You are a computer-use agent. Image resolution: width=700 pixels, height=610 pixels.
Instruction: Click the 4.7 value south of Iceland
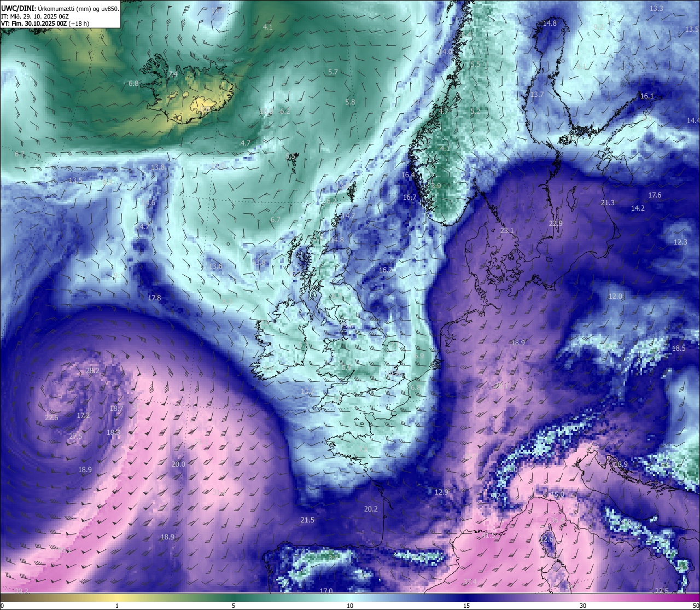pyautogui.click(x=246, y=143)
